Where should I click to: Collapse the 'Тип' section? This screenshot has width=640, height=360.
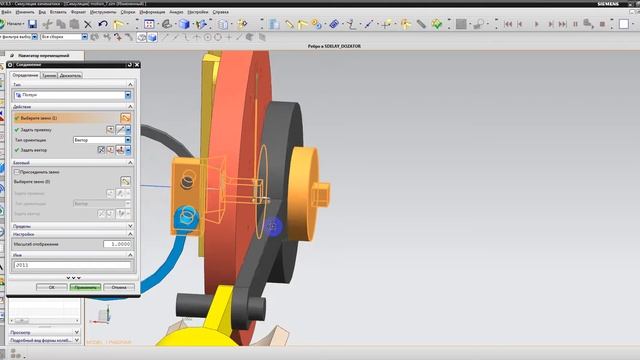(130, 84)
